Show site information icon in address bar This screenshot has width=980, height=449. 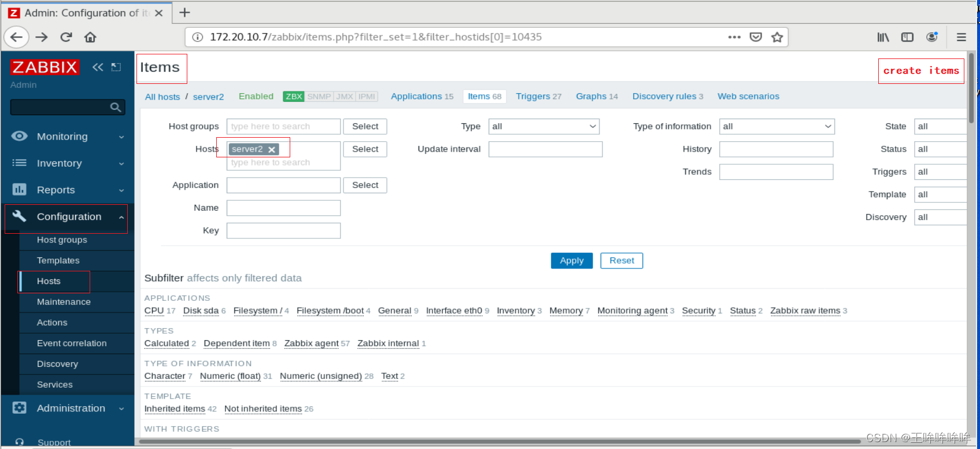pos(198,37)
